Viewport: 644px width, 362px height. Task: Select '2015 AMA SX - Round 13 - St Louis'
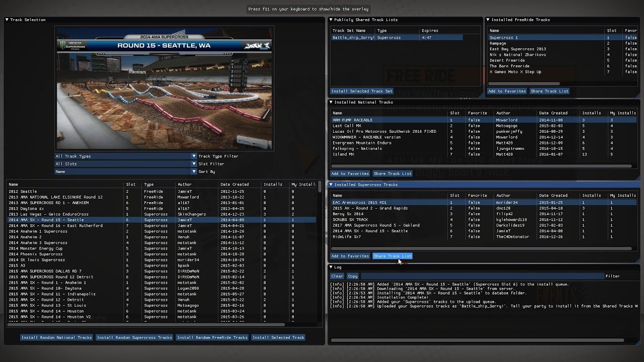tap(162, 305)
